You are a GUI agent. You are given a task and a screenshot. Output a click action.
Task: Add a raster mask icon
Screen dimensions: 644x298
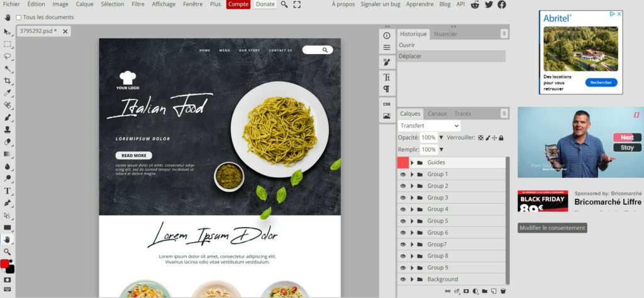[x=466, y=291]
